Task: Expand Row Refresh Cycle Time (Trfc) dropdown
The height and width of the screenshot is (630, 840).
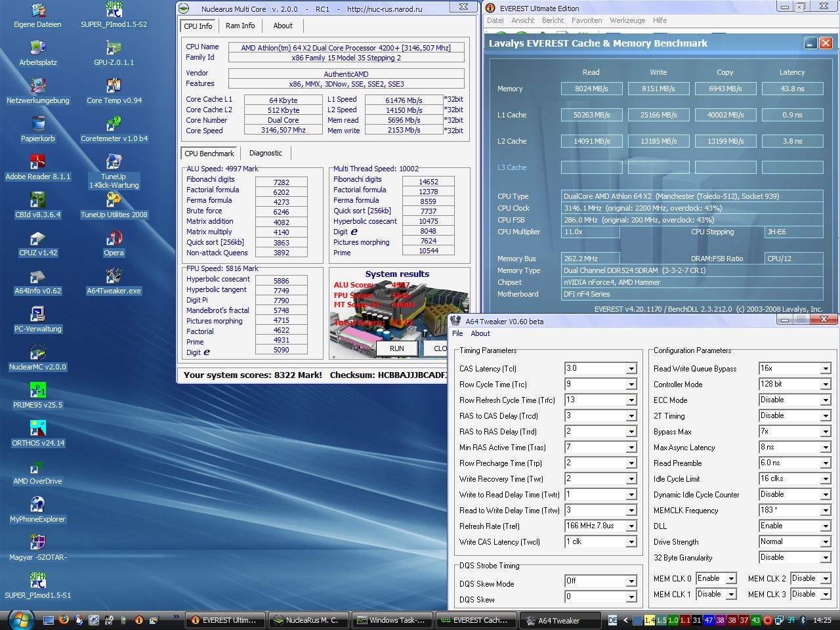Action: point(631,400)
